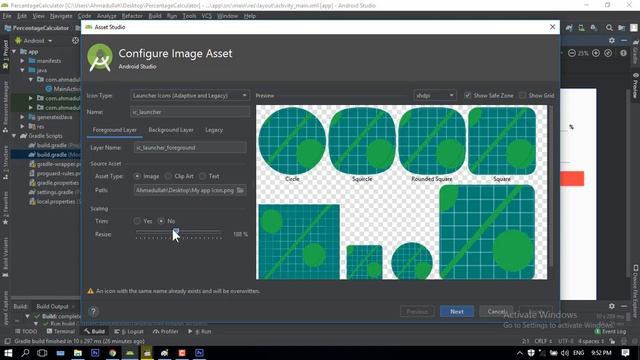Open help with the question mark button
This screenshot has height=360, width=640.
pos(93,312)
